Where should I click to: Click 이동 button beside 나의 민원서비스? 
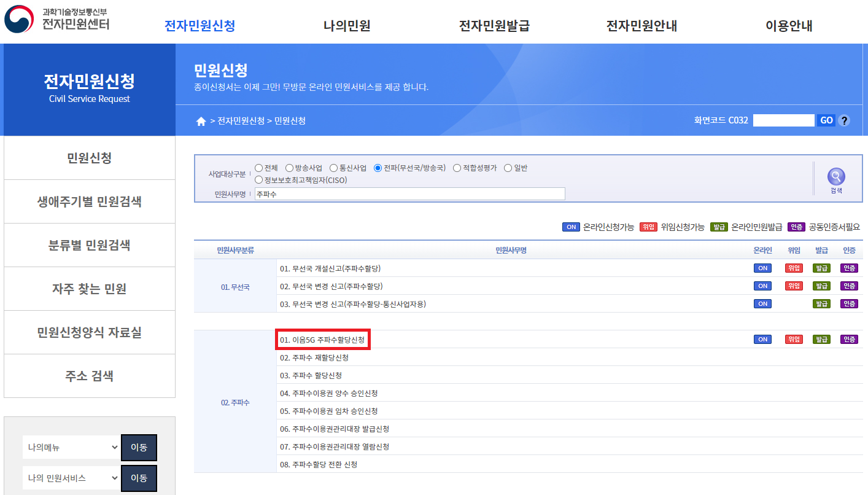(x=139, y=478)
